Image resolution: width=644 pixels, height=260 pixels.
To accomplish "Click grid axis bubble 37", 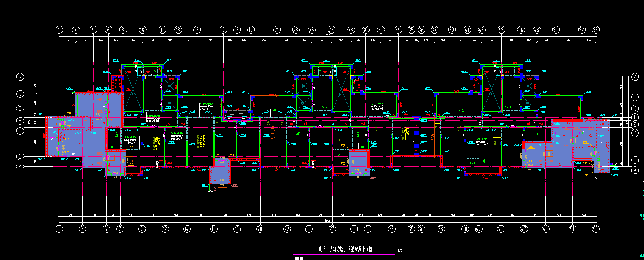I will tap(434, 30).
